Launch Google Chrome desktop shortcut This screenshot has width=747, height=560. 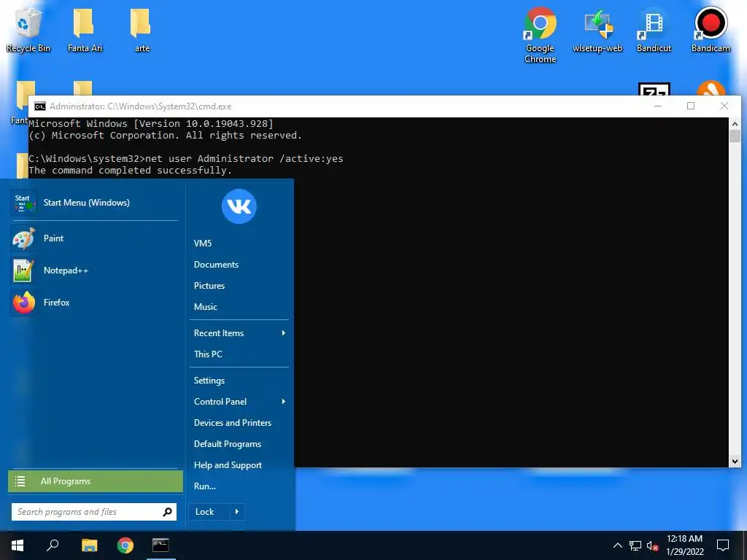click(x=540, y=35)
